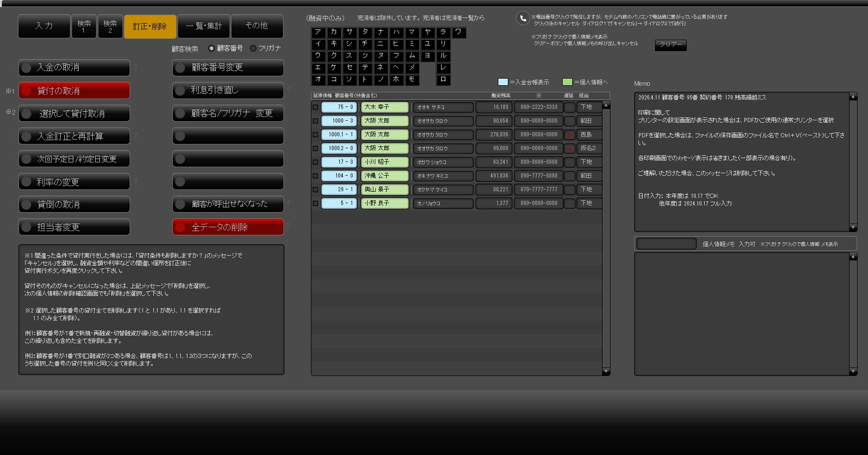Open personal info for 沖縄 公子
This screenshot has width=868, height=455.
pos(385,176)
